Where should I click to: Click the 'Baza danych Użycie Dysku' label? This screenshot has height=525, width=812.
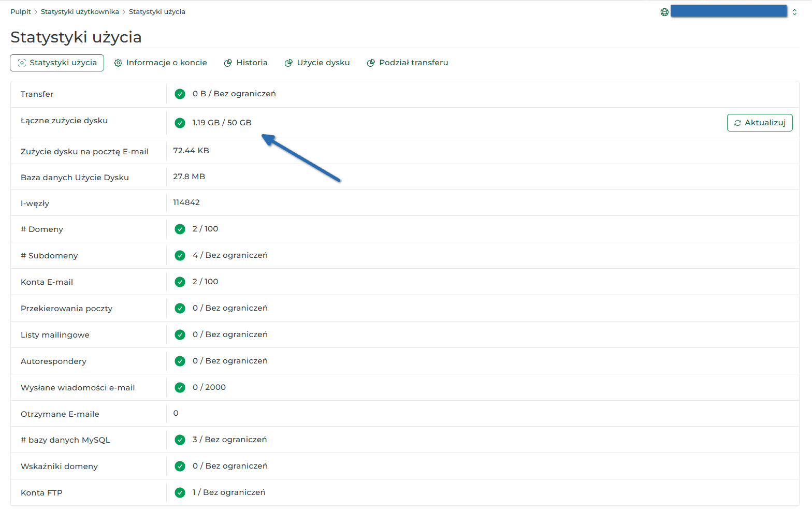[75, 178]
